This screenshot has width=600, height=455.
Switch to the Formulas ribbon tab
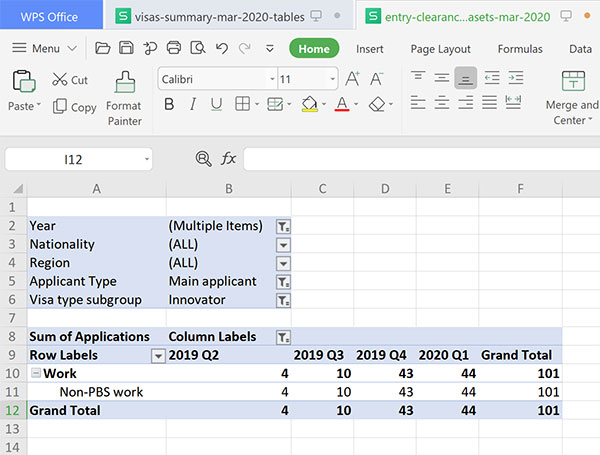(520, 49)
